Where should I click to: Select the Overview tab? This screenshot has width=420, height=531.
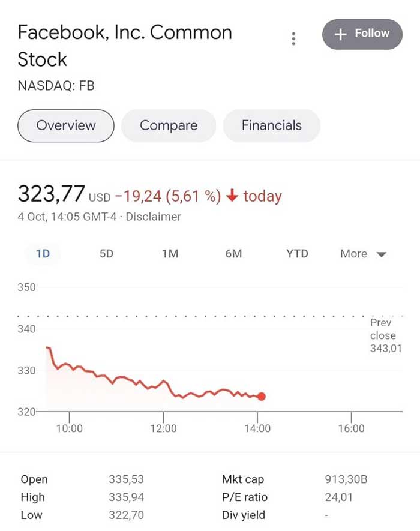66,125
